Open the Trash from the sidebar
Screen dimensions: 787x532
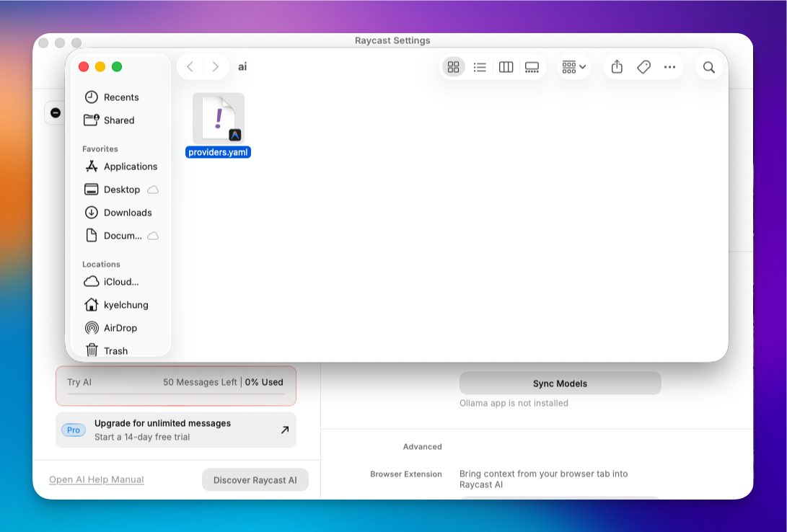point(115,350)
